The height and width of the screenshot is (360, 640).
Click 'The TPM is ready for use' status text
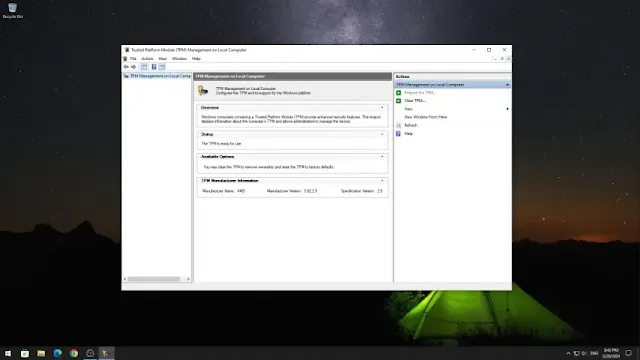point(221,144)
